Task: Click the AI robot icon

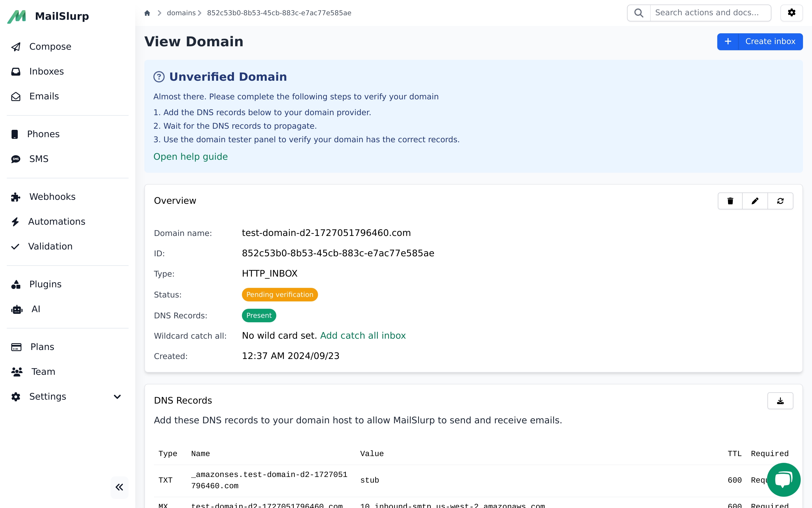Action: pos(17,309)
